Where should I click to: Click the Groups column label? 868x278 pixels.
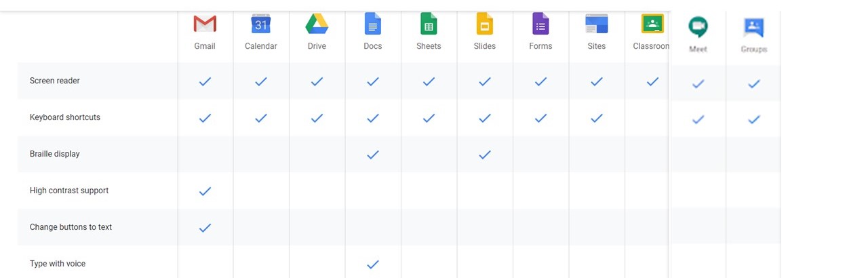point(754,49)
